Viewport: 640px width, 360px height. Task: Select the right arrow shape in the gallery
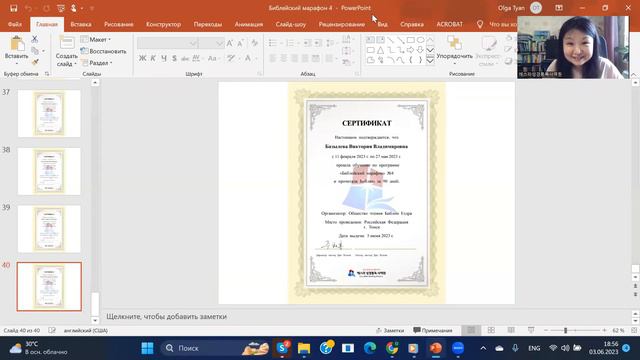pyautogui.click(x=411, y=50)
